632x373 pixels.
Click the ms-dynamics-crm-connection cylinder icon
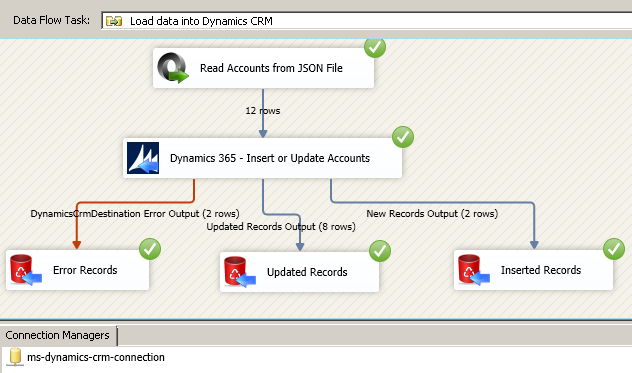point(15,357)
